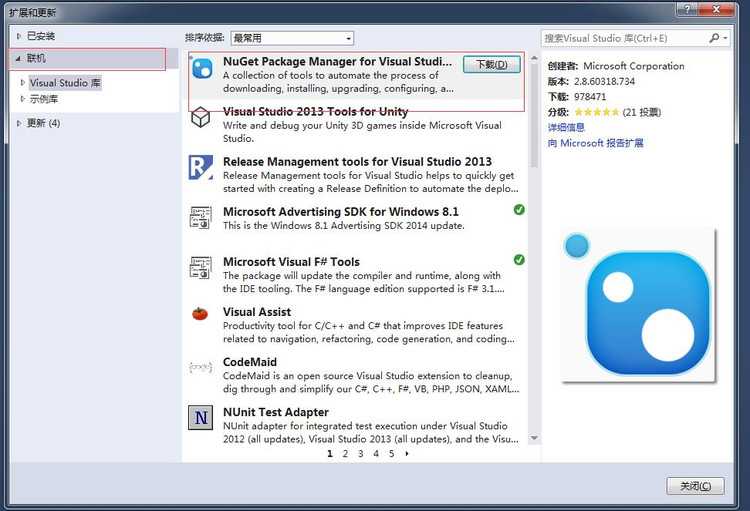Click the Microsoft Visual F# Tools icon
The image size is (750, 511).
(200, 267)
